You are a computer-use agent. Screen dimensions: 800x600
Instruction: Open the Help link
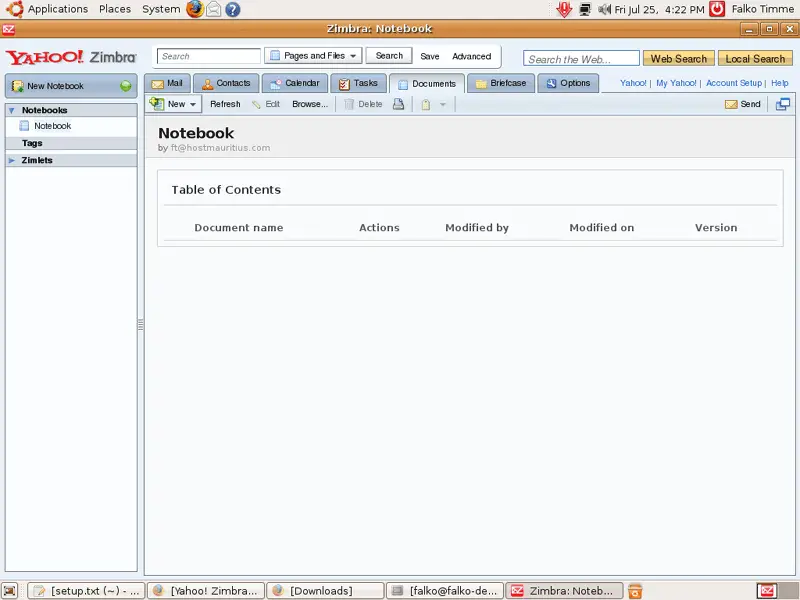tap(780, 83)
